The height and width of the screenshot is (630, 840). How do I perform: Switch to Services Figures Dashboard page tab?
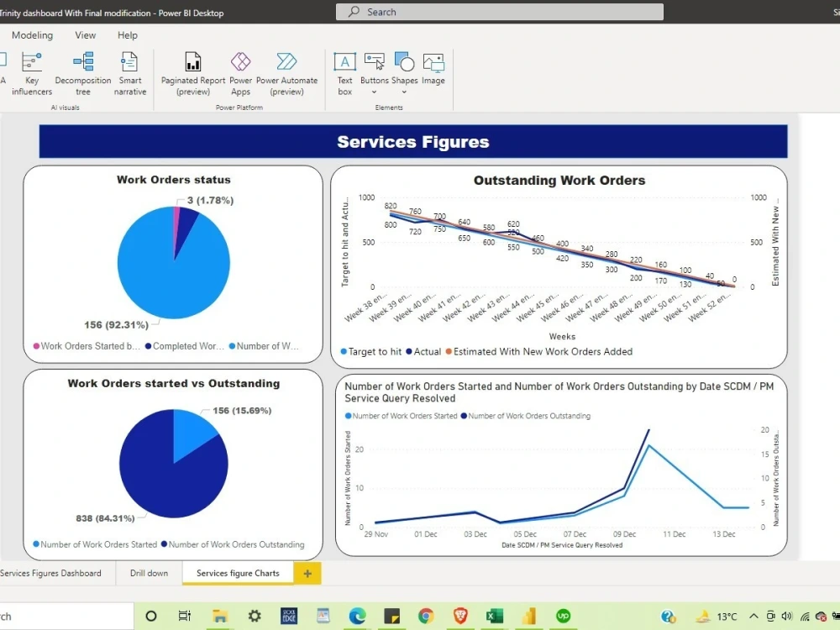click(x=50, y=573)
